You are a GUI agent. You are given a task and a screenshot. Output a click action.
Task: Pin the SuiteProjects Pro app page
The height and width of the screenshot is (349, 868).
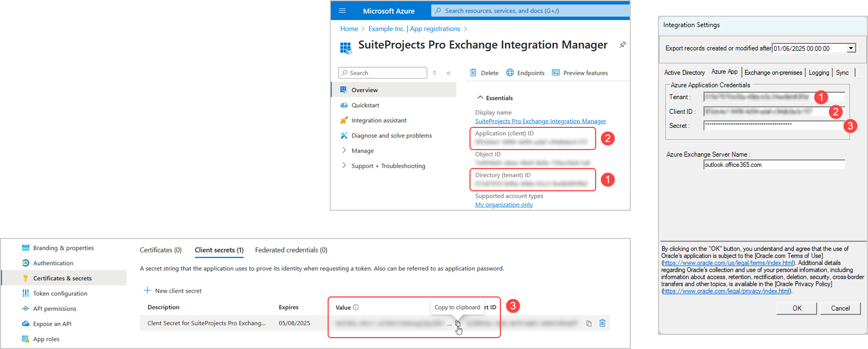point(623,45)
